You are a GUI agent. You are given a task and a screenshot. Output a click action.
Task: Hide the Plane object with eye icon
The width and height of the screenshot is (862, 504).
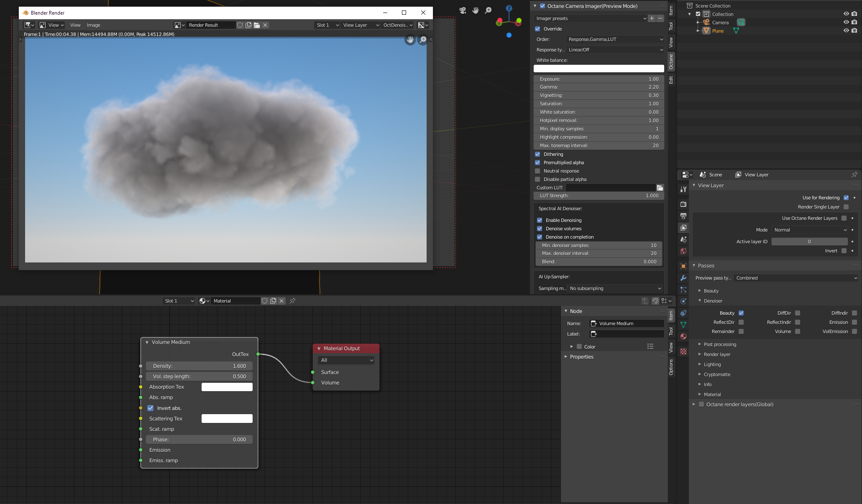click(x=846, y=31)
